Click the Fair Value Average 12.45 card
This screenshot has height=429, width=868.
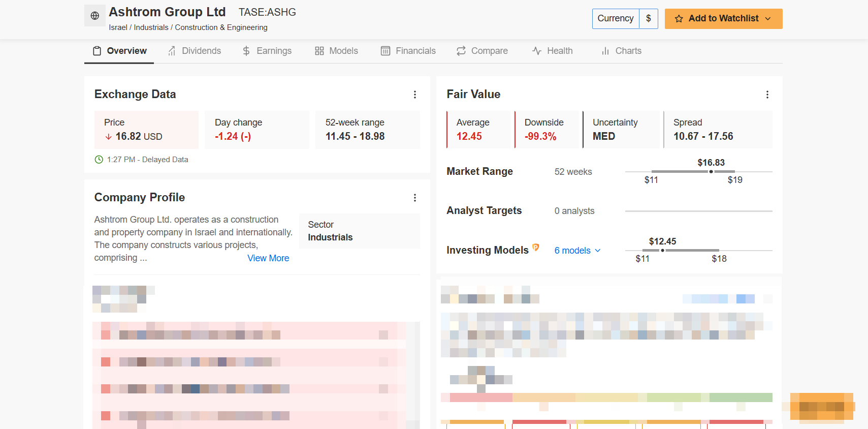click(x=479, y=130)
